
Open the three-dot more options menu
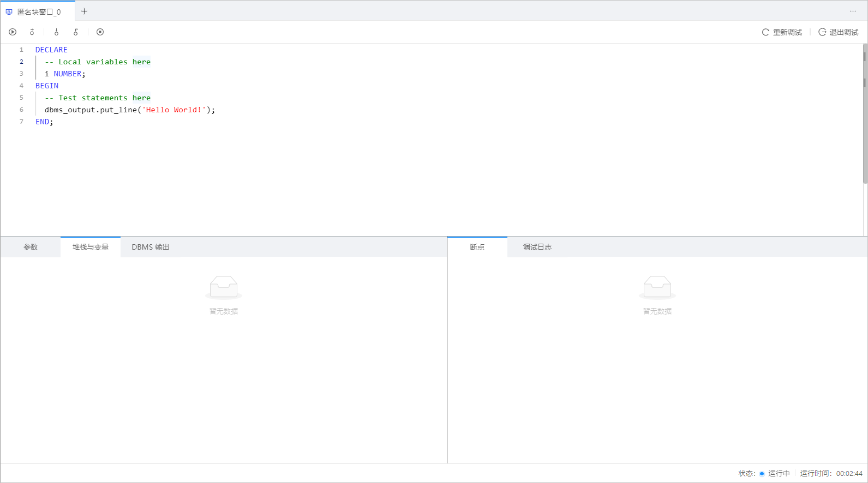853,11
